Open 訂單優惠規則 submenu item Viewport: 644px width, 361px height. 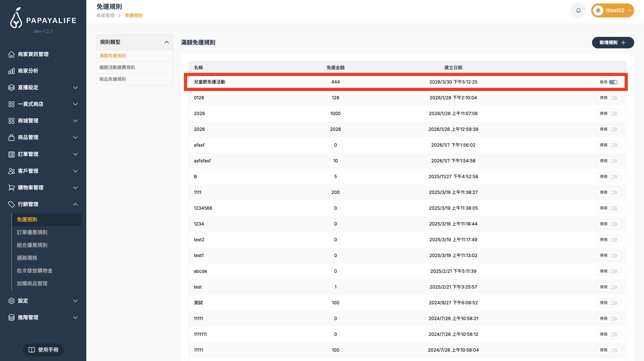tap(32, 232)
